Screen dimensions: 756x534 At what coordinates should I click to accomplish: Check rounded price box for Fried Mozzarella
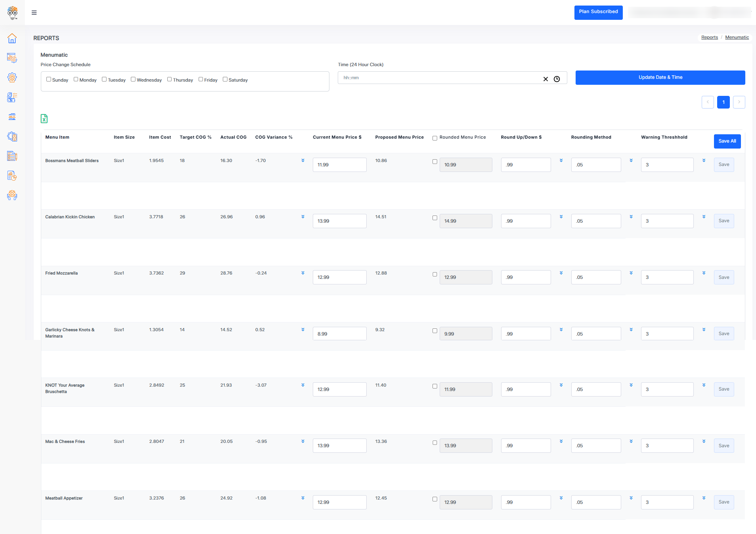[x=434, y=274]
